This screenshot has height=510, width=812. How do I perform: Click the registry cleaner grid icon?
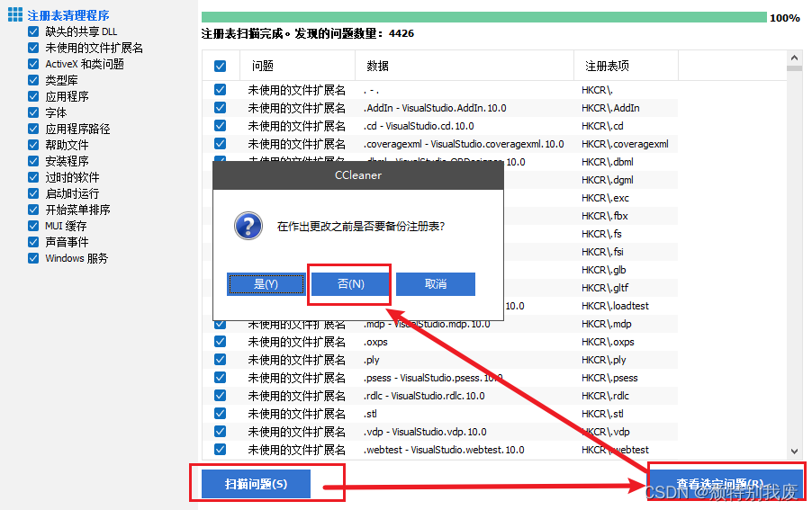[15, 14]
